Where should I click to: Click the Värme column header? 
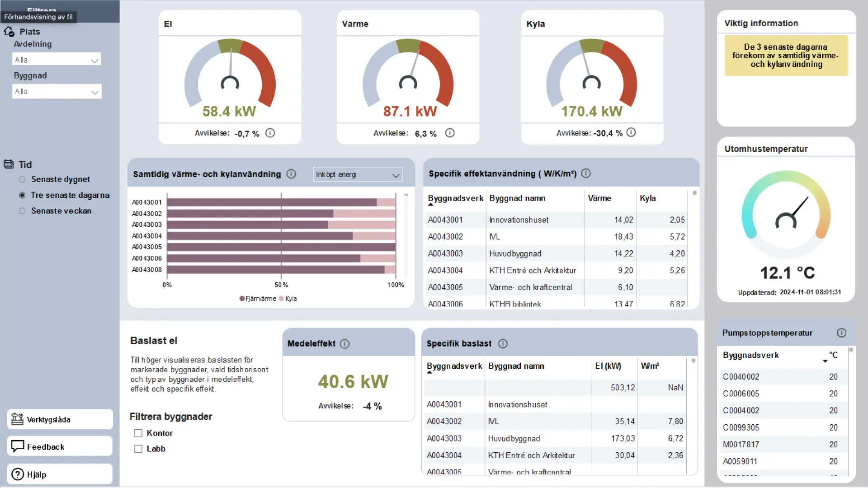click(599, 198)
